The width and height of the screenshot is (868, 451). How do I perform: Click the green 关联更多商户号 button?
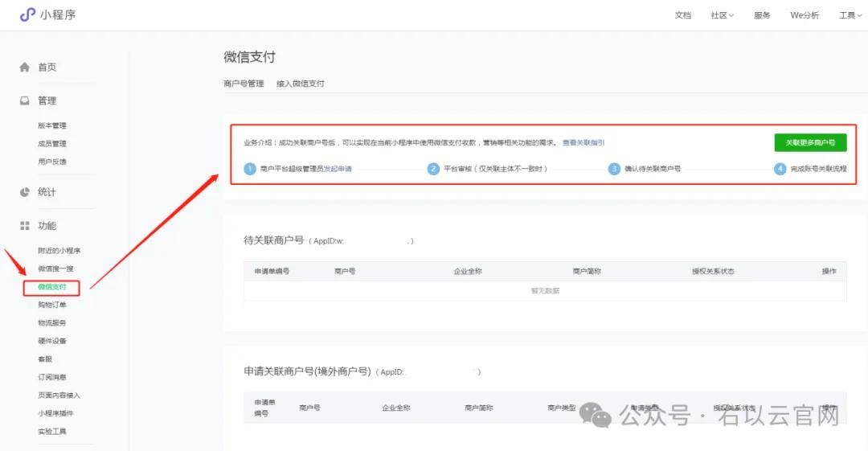810,142
